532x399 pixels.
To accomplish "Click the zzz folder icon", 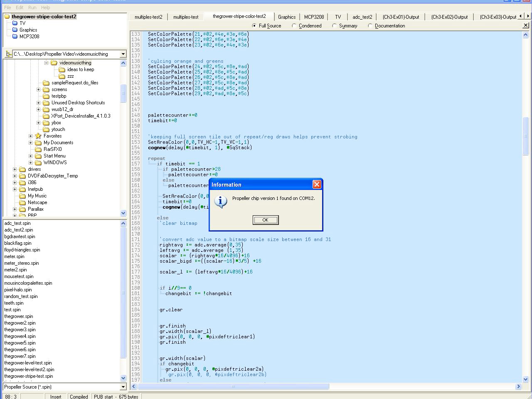I will 62,76.
